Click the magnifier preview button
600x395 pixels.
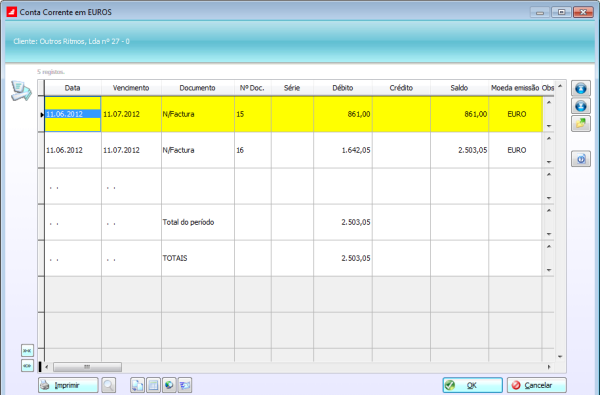(x=109, y=385)
